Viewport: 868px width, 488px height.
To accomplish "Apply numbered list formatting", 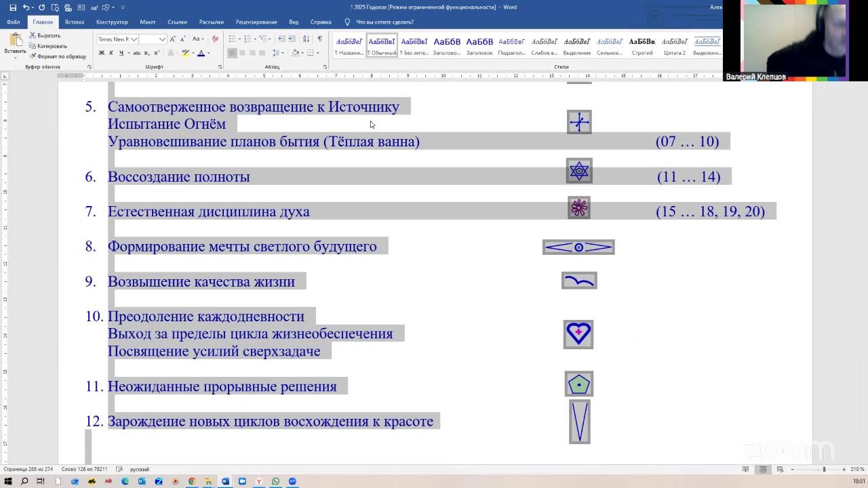I will 247,39.
